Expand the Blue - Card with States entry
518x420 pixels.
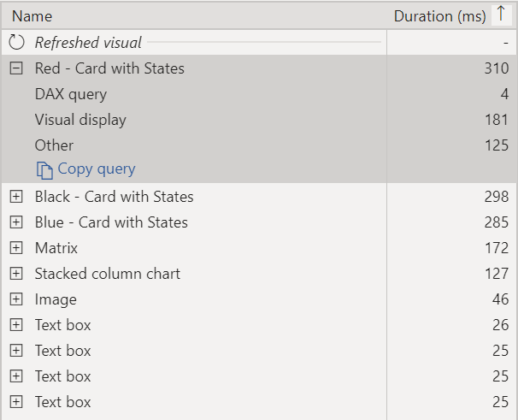tap(16, 222)
